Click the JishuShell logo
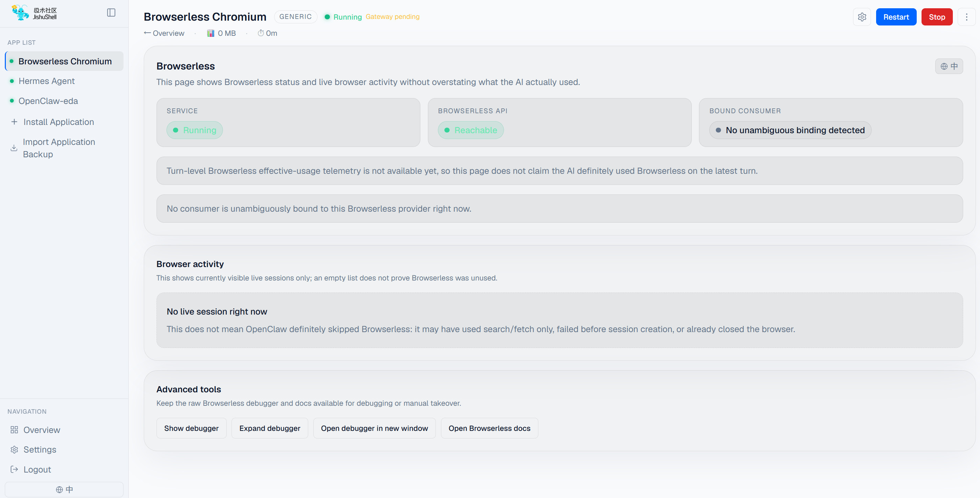Screen dimensions: 980x498 click(x=34, y=13)
